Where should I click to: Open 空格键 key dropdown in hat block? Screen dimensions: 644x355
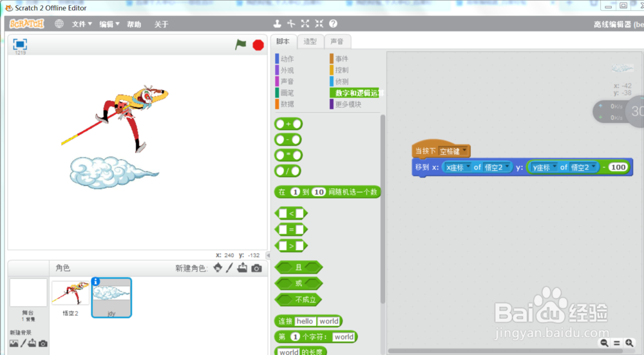coord(453,151)
